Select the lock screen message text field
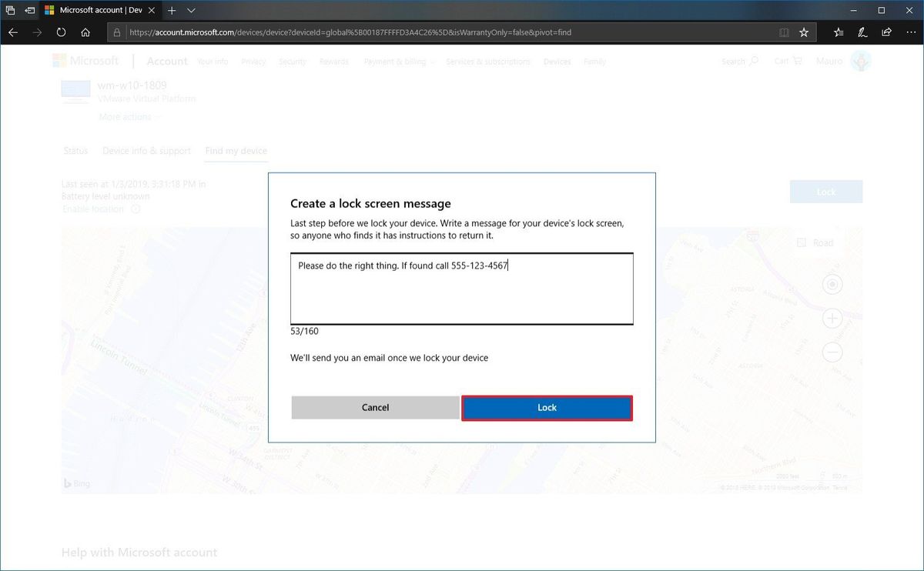Screen dimensions: 924x571 tap(462, 289)
